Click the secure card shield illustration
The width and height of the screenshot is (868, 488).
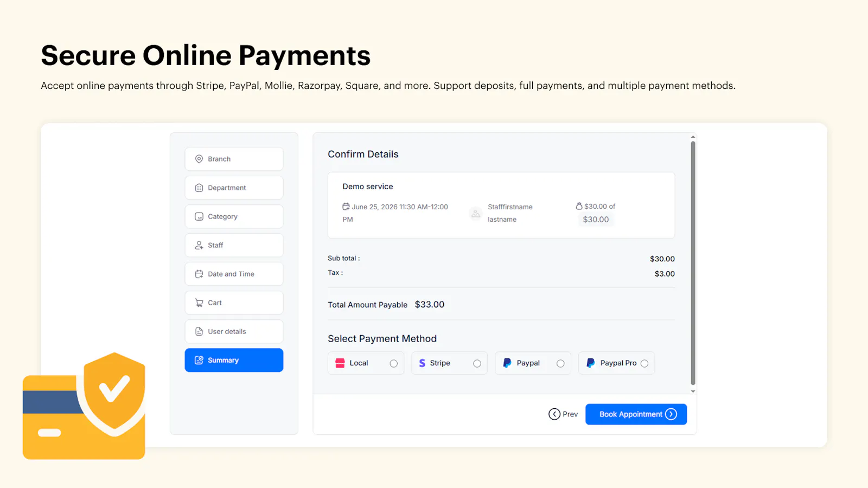click(x=84, y=406)
